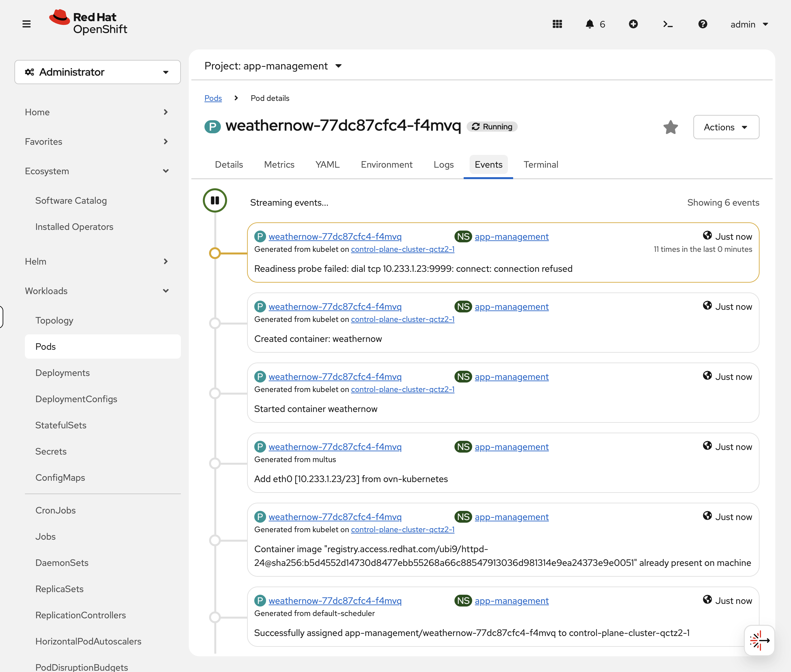The image size is (791, 672).
Task: Pause the event streaming
Action: (x=215, y=200)
